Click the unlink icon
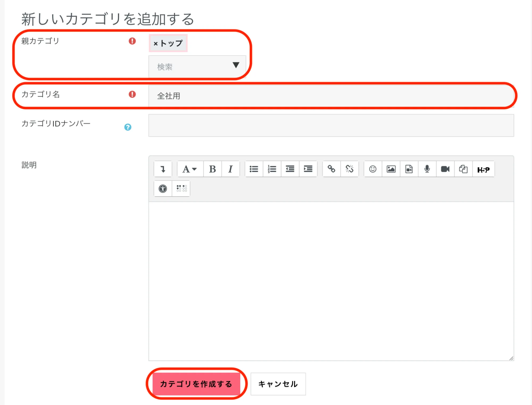Screen dimensions: 532x405 (349, 169)
